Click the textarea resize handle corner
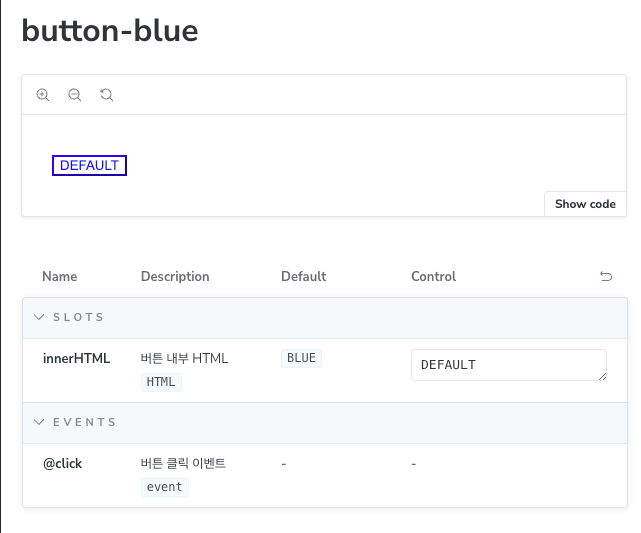 [603, 377]
